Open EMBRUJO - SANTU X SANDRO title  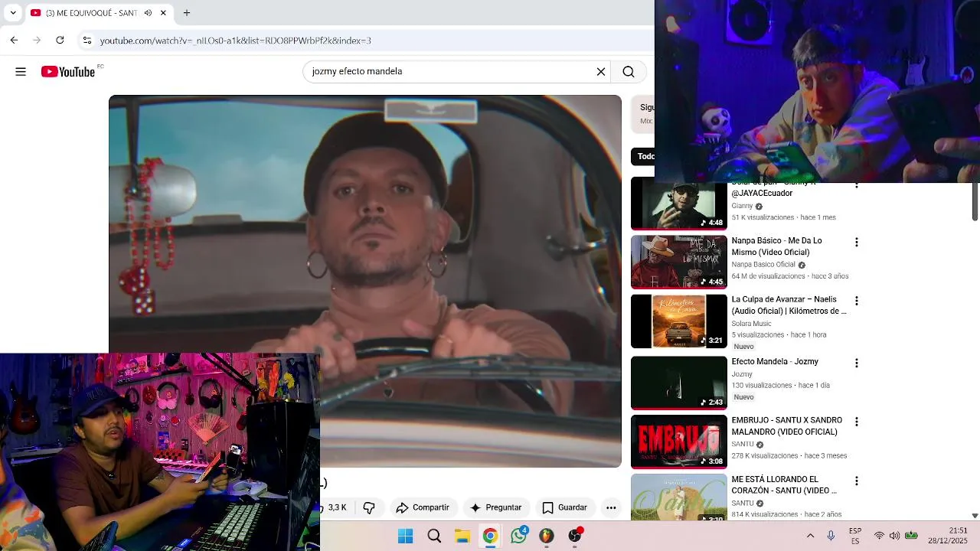[x=786, y=426]
